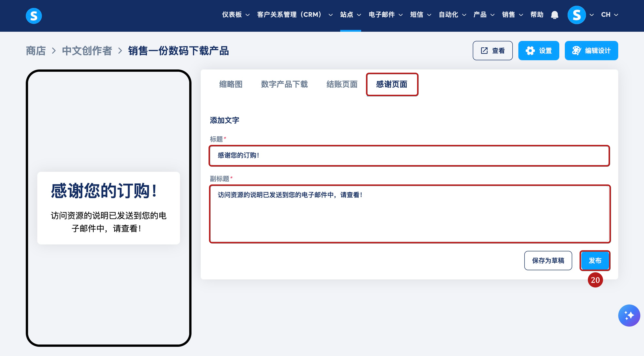Open the notifications bell
This screenshot has width=644, height=356.
coord(554,15)
